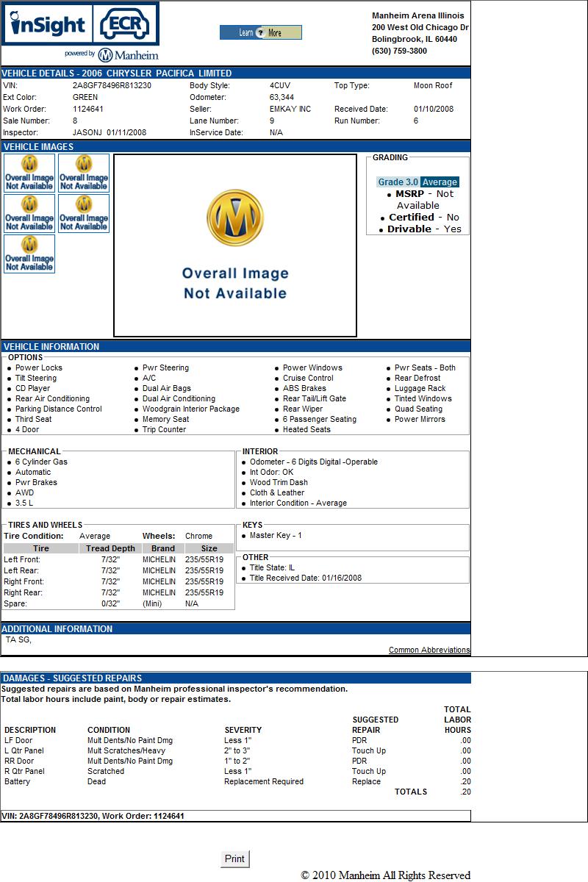Click the Dual Air Conditioning option
Screen dimensions: 588x882
click(x=179, y=398)
